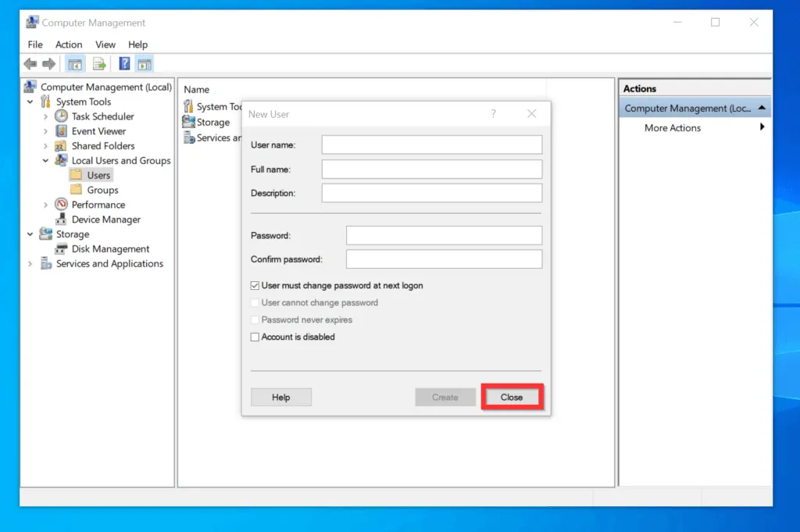Viewport: 800px width, 532px height.
Task: Select the Task Scheduler clock icon
Action: click(61, 116)
